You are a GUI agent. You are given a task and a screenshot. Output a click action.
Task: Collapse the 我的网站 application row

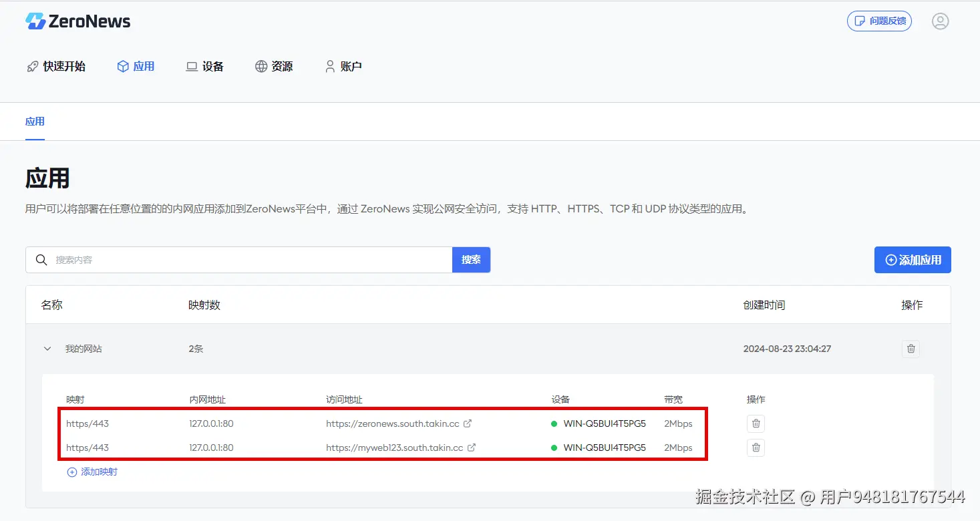tap(47, 349)
